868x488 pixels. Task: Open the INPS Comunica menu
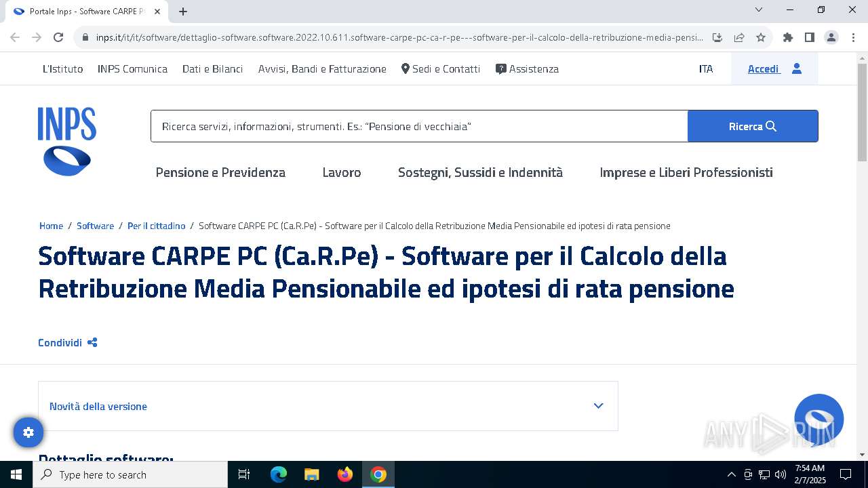tap(132, 68)
